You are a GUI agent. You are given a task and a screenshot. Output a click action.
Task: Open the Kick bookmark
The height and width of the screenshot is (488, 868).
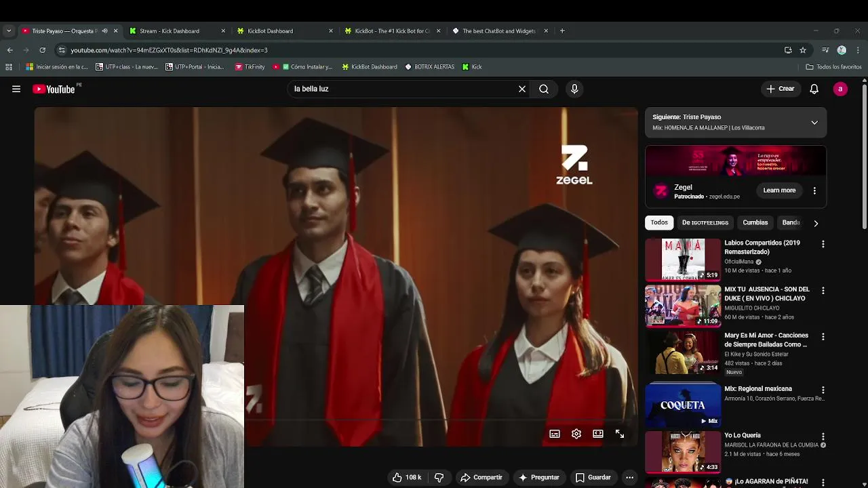point(472,66)
